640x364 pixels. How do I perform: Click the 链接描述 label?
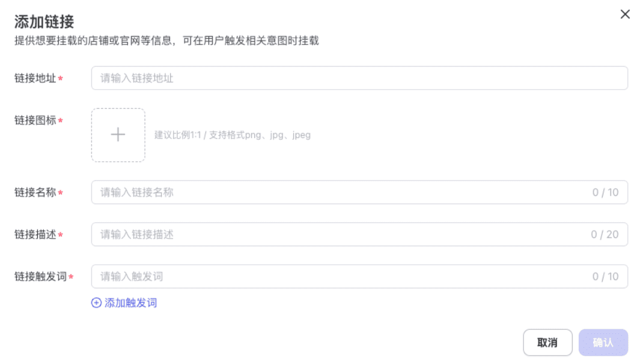click(35, 234)
